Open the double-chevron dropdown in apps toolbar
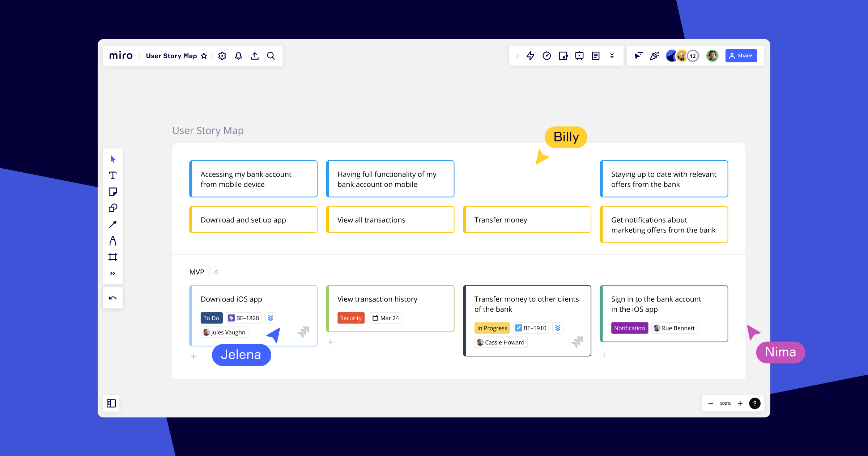 (612, 56)
